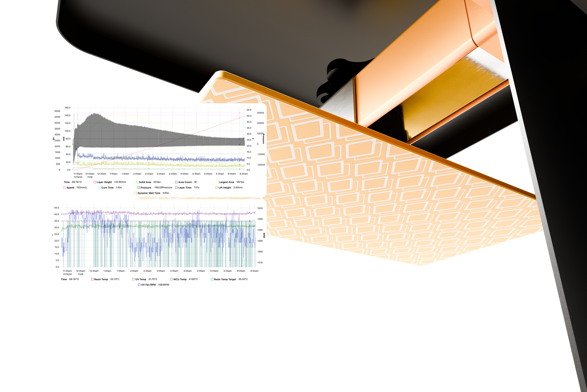This screenshot has height=392, width=587.
Task: Click the Pressure legend label text
Action: tap(146, 188)
